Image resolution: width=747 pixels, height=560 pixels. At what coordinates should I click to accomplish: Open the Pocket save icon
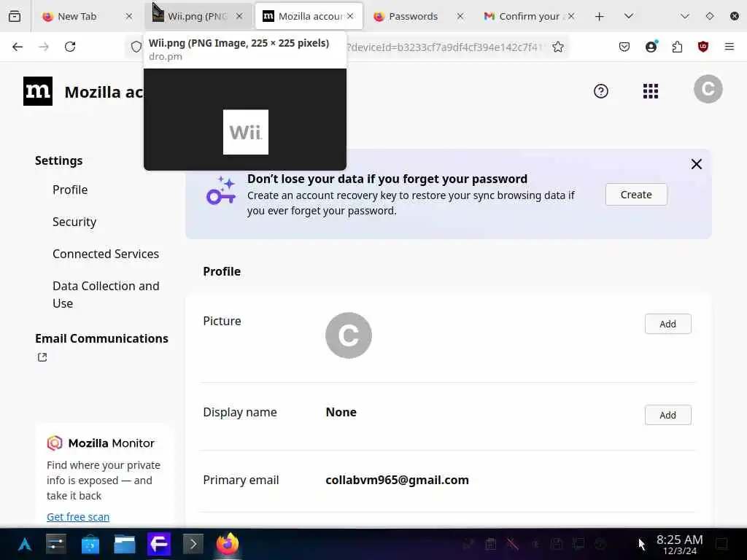pos(624,47)
